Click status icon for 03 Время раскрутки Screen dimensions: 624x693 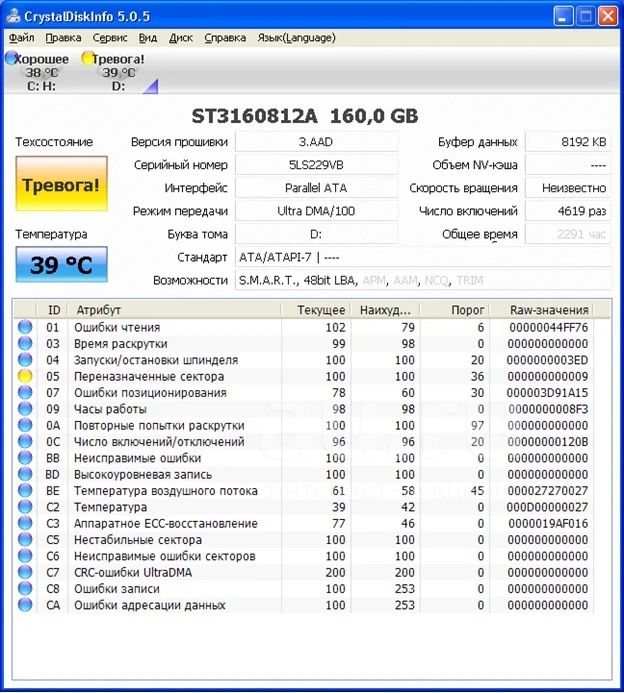pyautogui.click(x=25, y=343)
